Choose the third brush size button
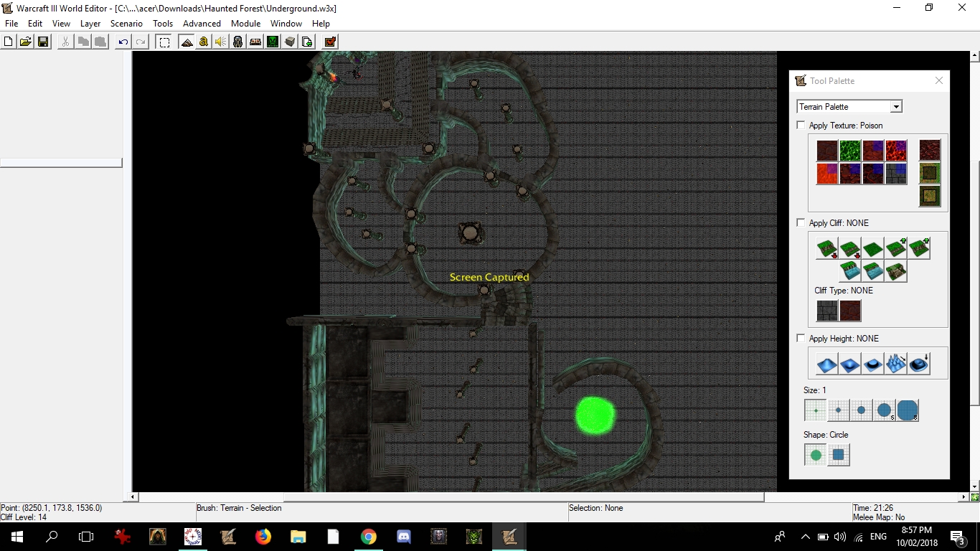The height and width of the screenshot is (551, 980). point(862,410)
